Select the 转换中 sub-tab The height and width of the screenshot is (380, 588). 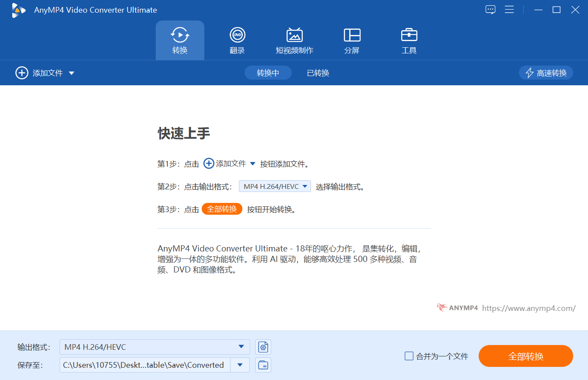(x=268, y=73)
